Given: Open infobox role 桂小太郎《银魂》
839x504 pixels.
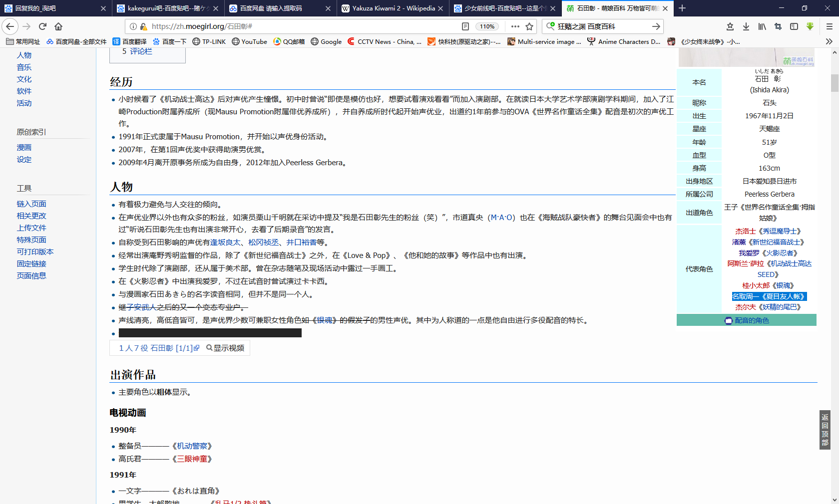Looking at the screenshot, I should pyautogui.click(x=769, y=285).
